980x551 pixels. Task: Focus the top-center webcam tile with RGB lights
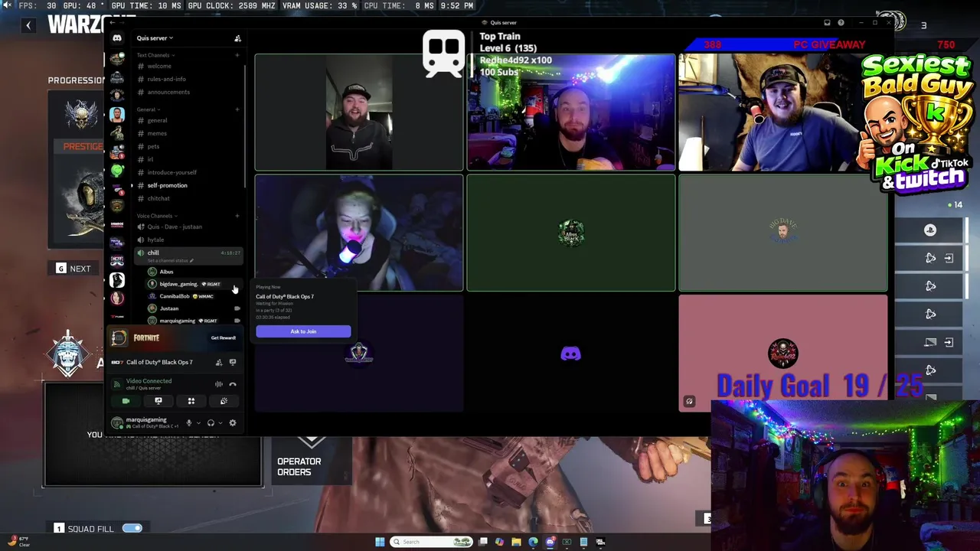(x=571, y=112)
